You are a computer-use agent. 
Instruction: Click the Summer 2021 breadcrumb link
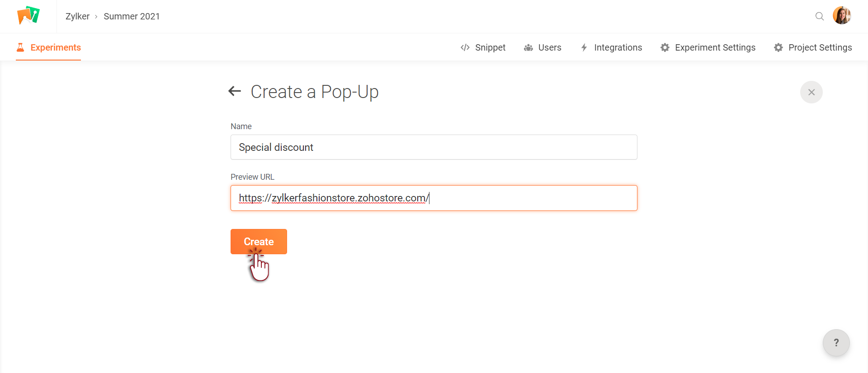click(x=132, y=16)
